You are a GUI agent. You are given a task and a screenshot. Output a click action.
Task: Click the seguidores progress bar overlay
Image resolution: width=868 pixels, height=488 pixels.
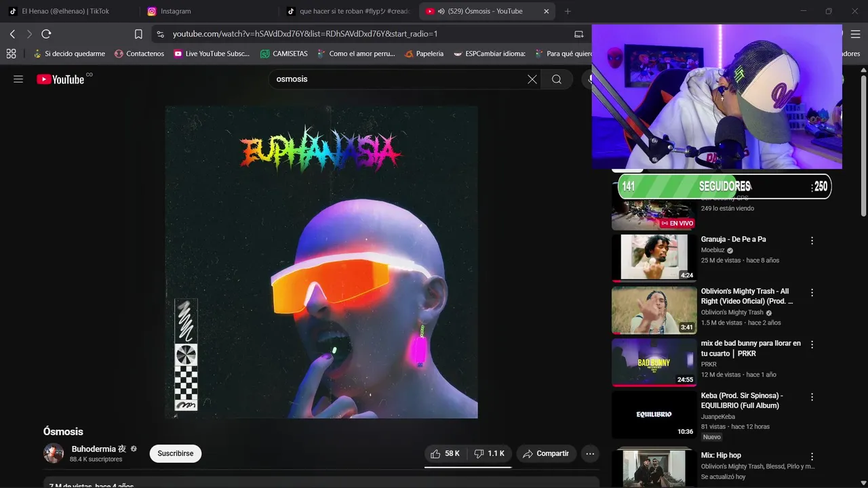click(724, 186)
